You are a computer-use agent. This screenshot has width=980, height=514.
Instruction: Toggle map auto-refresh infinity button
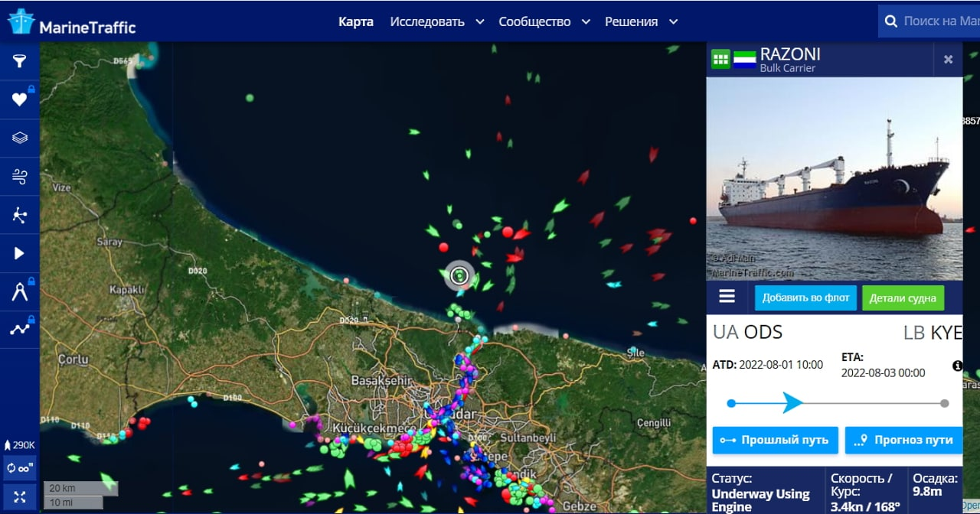point(20,467)
